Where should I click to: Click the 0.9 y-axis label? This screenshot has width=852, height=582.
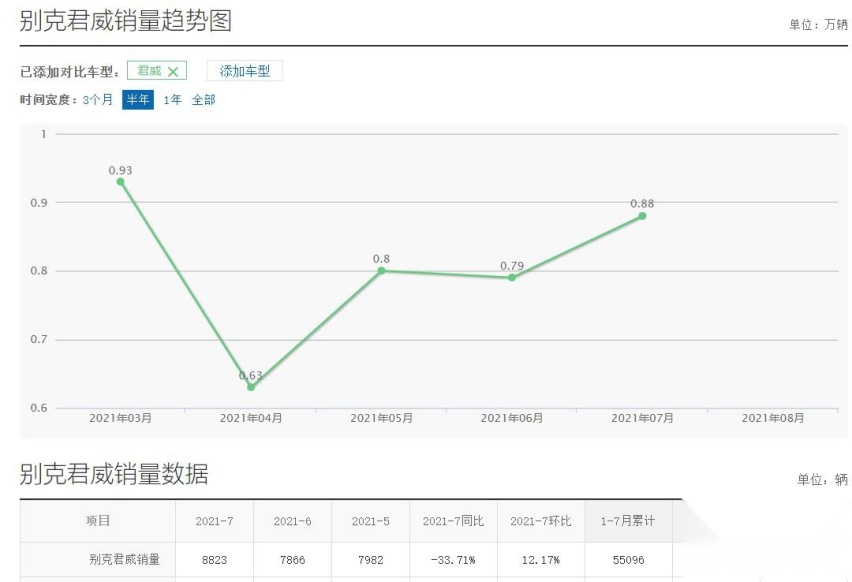point(39,203)
